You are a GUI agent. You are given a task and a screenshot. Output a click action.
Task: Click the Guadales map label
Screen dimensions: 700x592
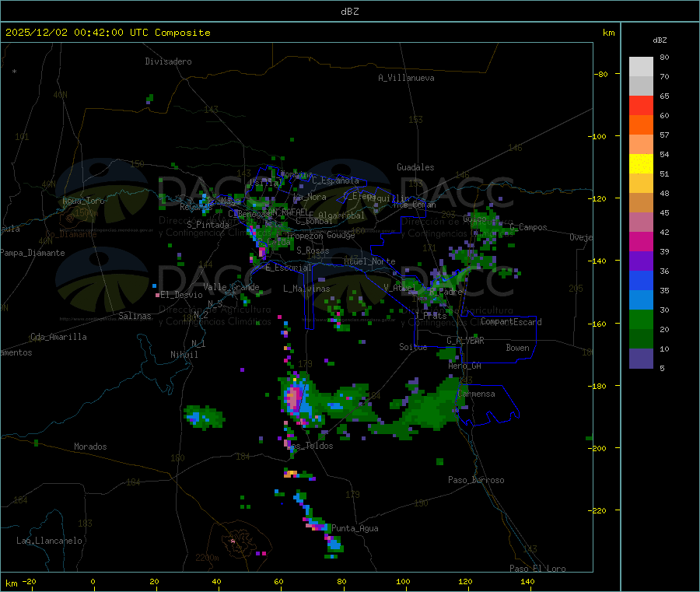pyautogui.click(x=415, y=167)
